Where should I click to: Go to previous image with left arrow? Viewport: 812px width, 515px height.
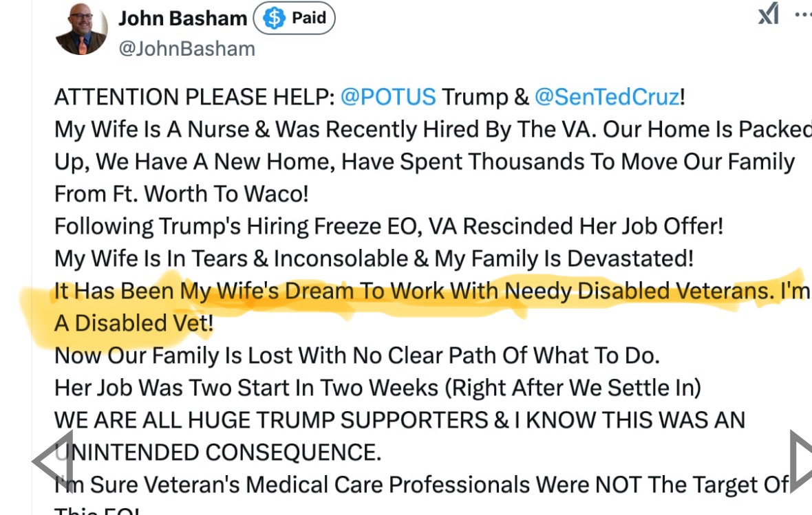tap(53, 461)
